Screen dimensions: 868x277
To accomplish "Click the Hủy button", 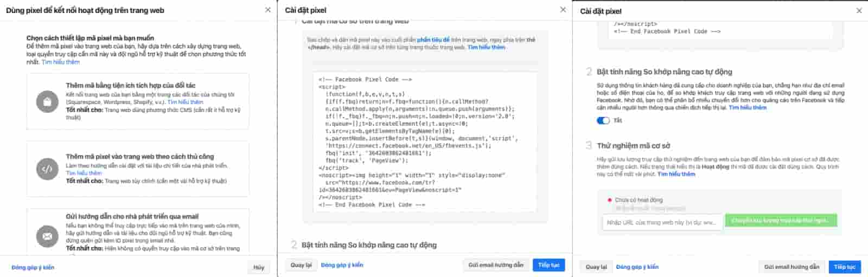I will click(259, 267).
